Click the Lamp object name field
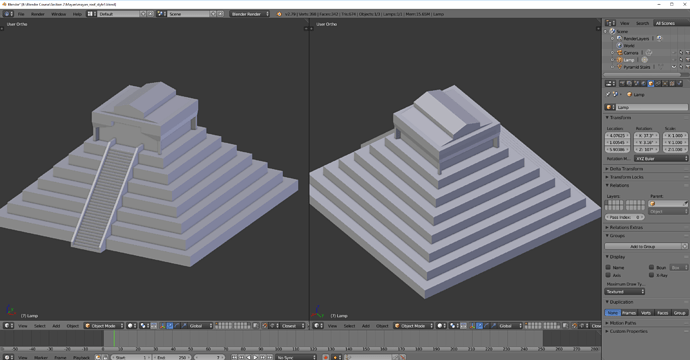The width and height of the screenshot is (690, 360). (x=651, y=107)
